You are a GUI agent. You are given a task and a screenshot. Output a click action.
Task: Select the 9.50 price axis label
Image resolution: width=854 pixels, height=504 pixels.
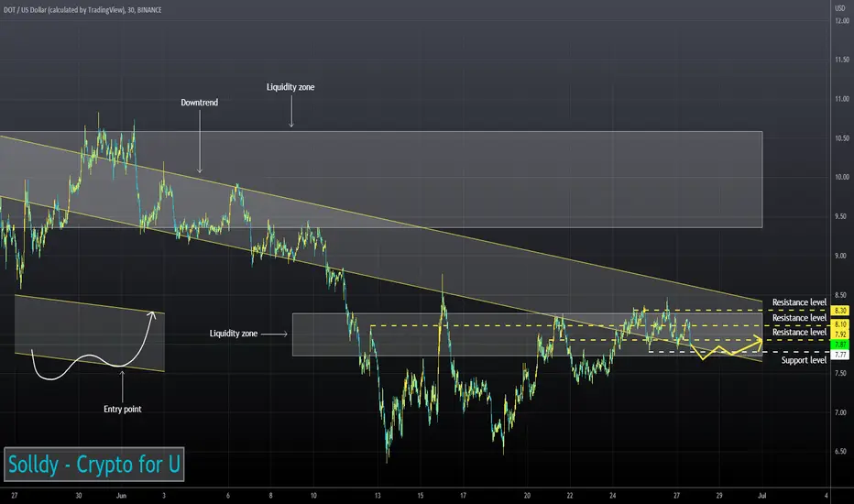(x=841, y=216)
